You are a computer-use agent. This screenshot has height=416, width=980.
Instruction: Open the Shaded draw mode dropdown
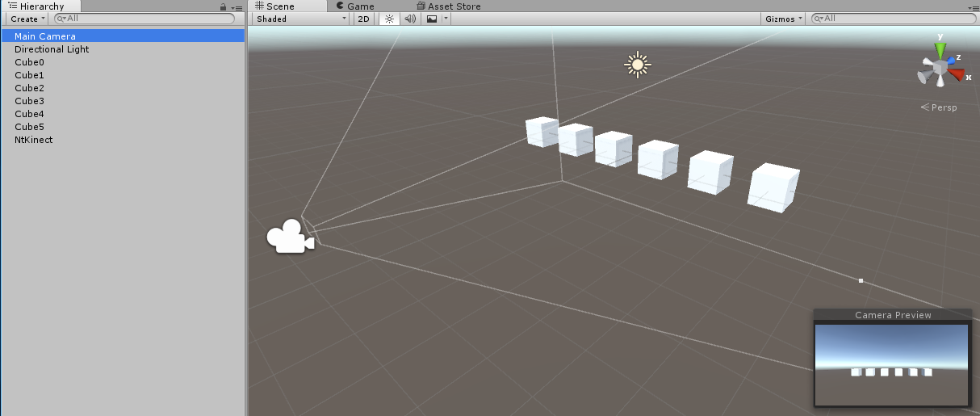click(x=301, y=19)
